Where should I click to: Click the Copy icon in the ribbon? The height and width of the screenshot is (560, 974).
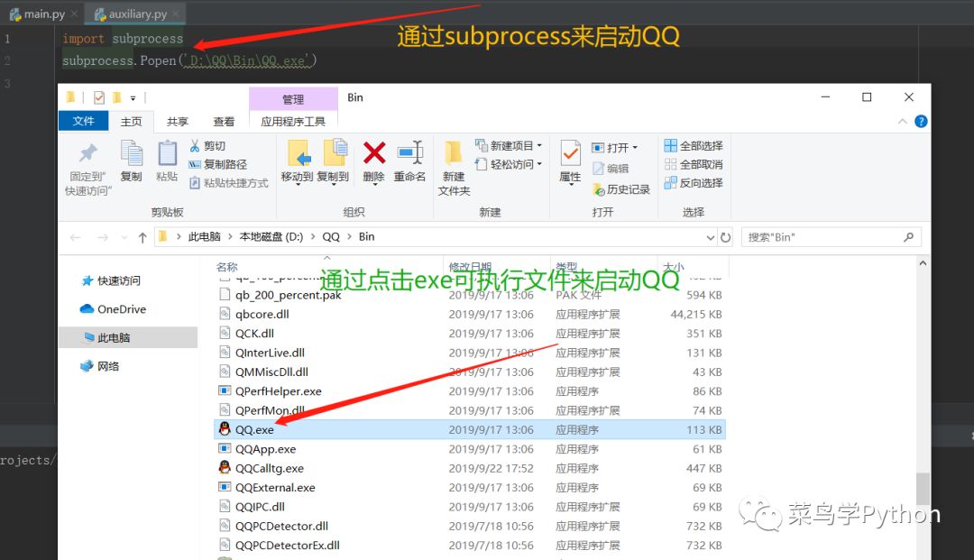tap(131, 152)
